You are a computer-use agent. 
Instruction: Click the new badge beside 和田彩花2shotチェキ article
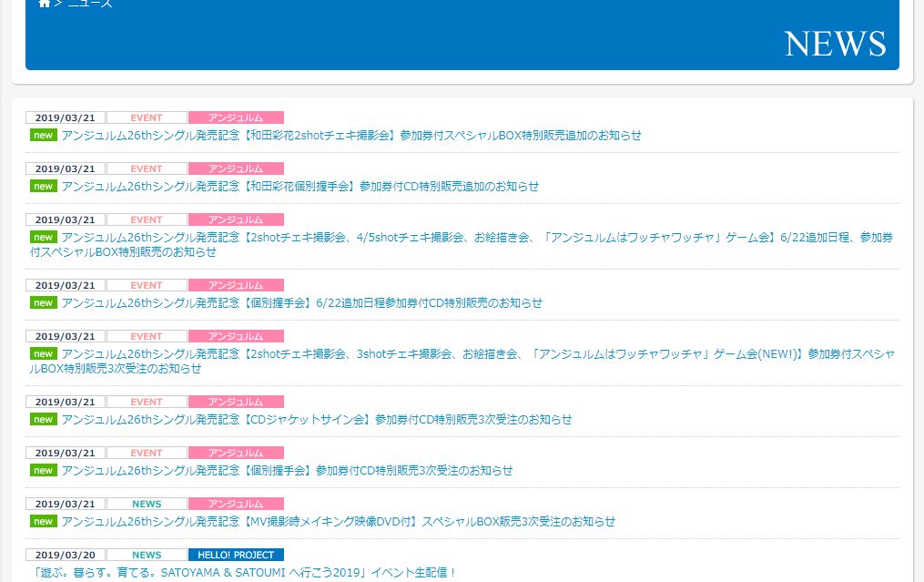click(x=44, y=135)
